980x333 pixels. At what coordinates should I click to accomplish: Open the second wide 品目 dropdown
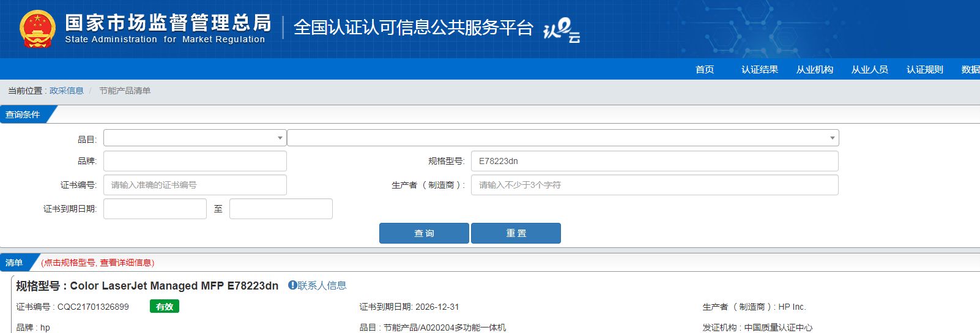[563, 138]
